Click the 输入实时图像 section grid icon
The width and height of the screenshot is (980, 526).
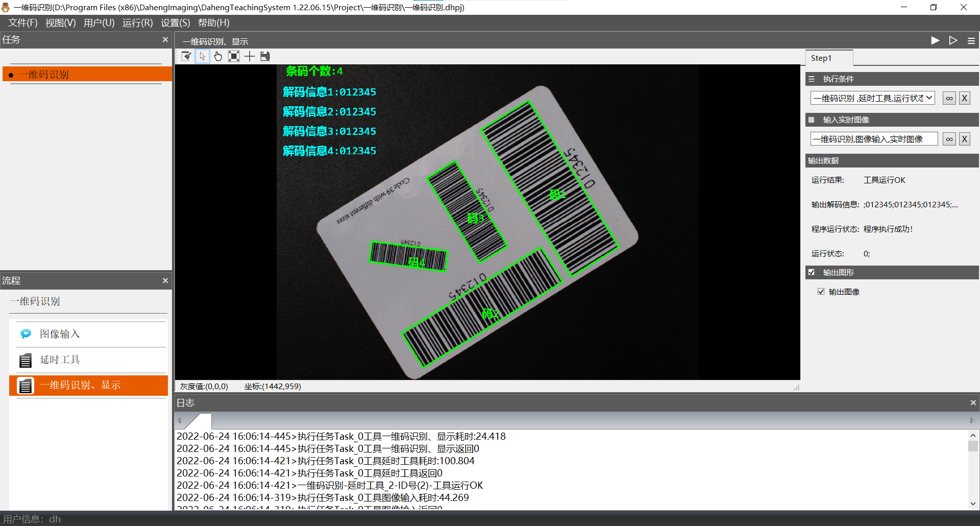click(x=812, y=120)
